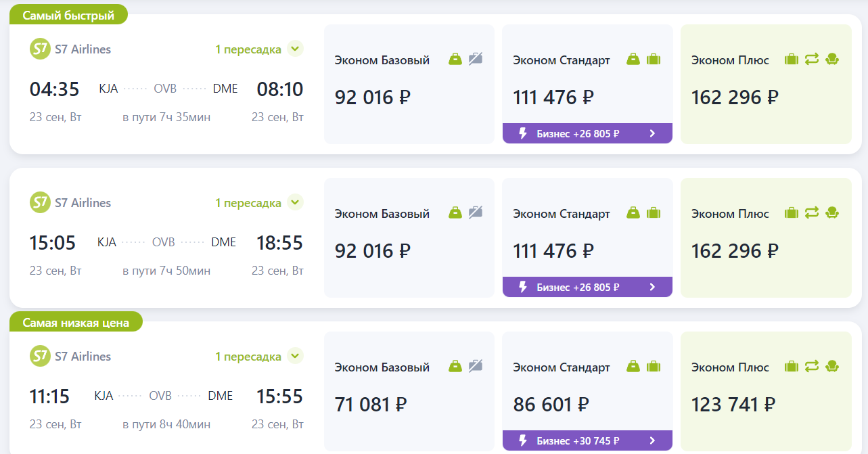Open Бизнес upgrade arrow on 15:05 flight
The image size is (868, 454).
(652, 287)
